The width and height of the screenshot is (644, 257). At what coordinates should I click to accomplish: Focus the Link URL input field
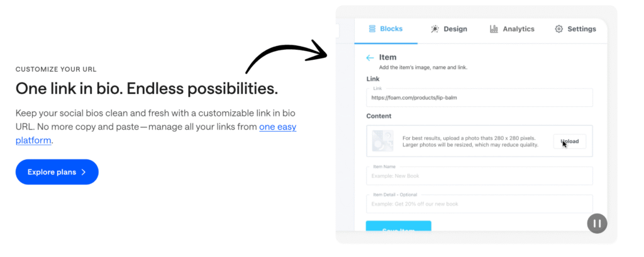click(x=479, y=98)
